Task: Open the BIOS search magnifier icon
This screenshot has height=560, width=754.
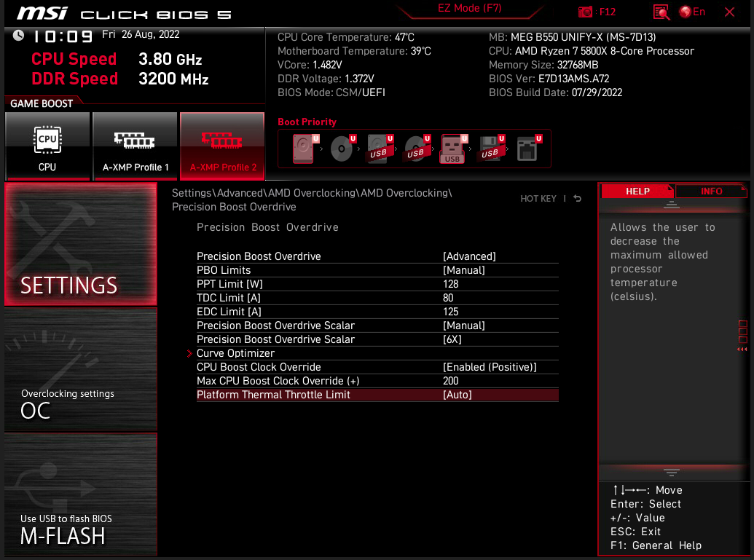Action: (661, 12)
